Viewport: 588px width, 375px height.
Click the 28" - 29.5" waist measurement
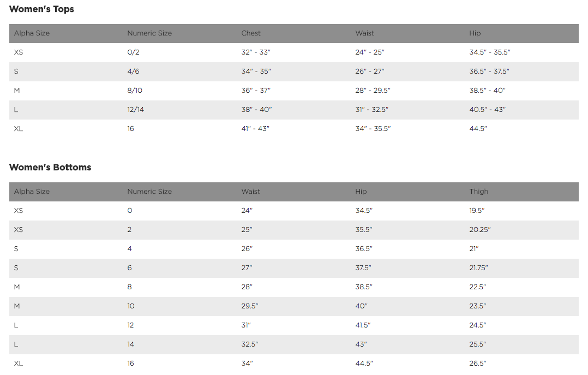373,91
